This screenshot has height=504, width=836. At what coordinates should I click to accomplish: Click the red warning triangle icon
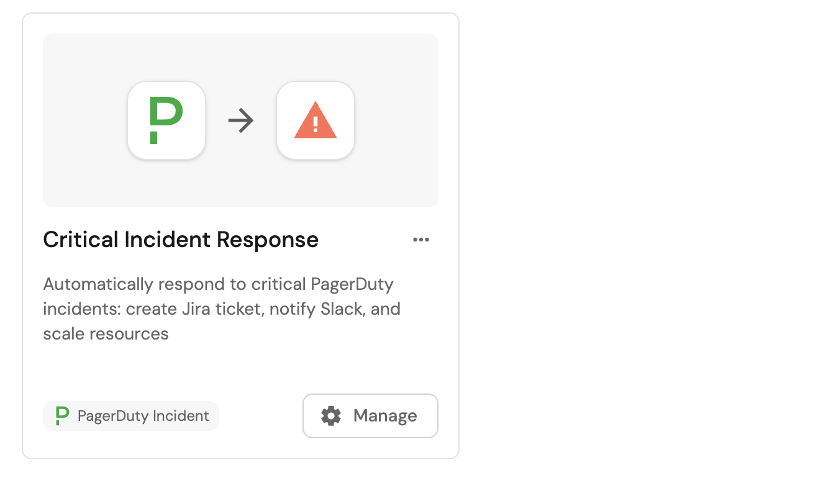click(316, 120)
